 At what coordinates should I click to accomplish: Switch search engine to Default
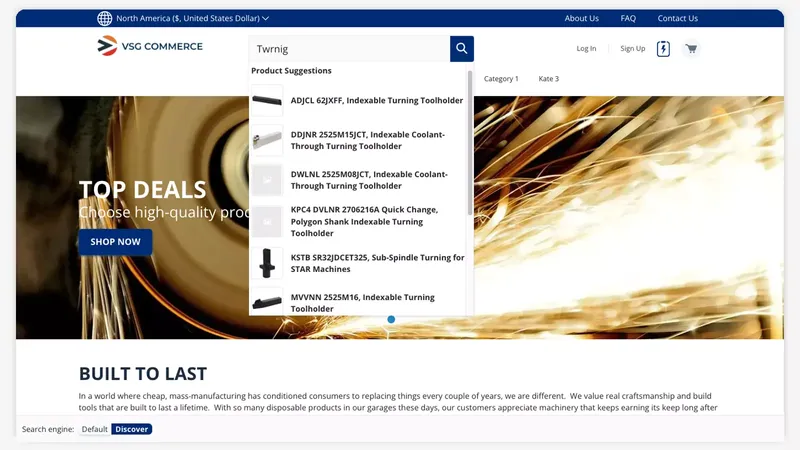pos(95,429)
